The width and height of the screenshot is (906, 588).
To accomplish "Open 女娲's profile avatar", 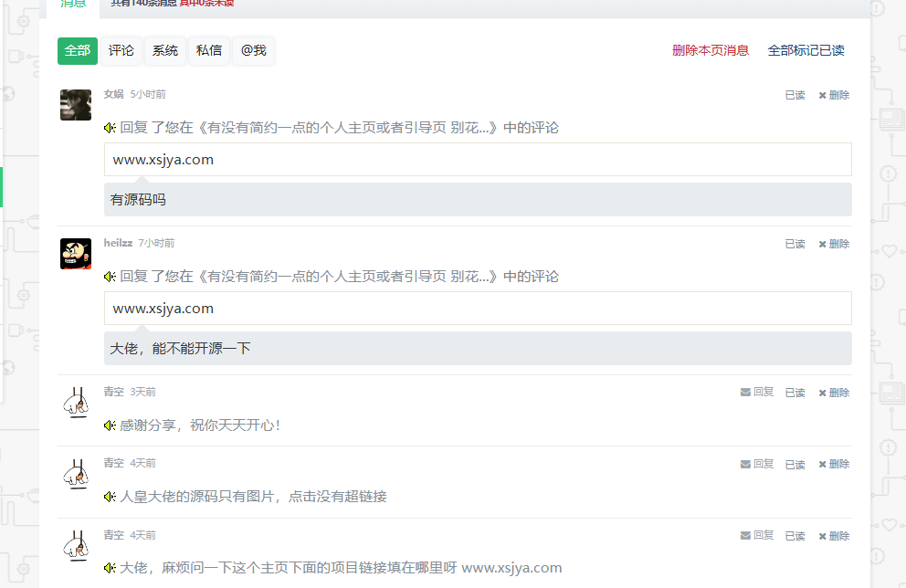I will coord(76,104).
